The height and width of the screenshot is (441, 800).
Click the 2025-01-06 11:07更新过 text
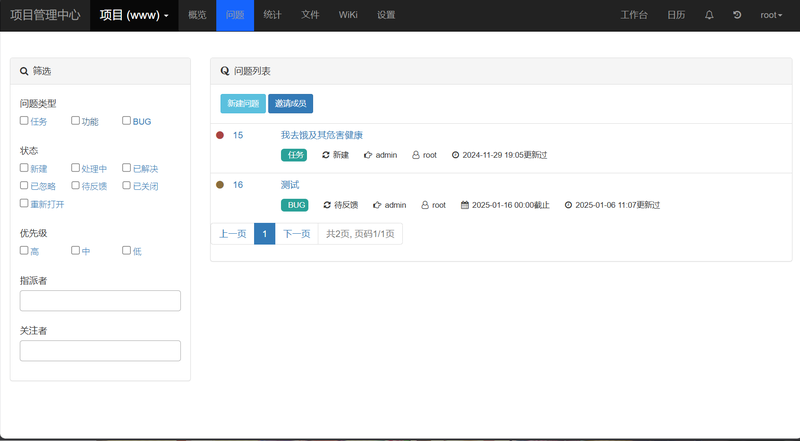pos(617,205)
